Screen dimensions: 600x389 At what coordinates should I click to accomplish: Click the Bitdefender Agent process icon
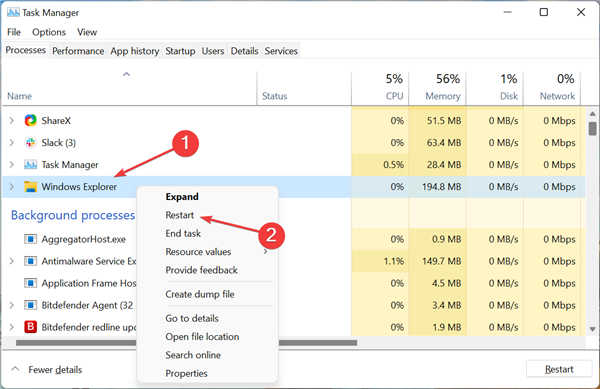point(30,305)
